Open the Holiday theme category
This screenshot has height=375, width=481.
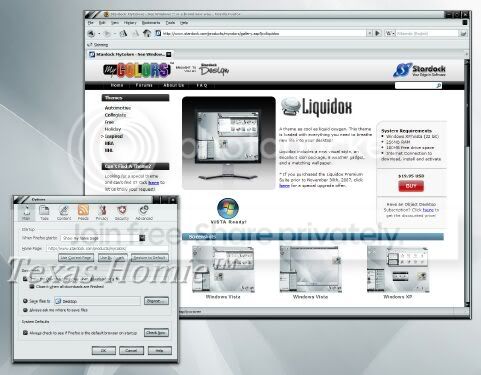[113, 129]
